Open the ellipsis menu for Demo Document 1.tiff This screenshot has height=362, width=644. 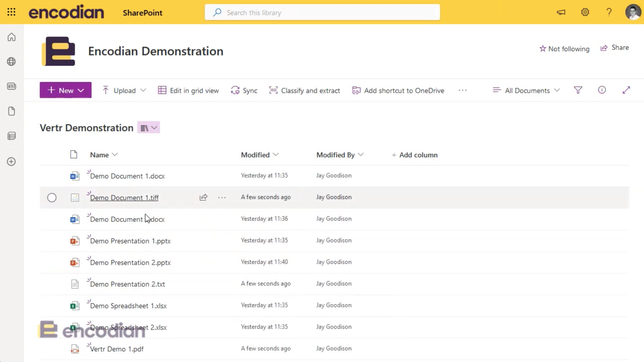tap(222, 197)
